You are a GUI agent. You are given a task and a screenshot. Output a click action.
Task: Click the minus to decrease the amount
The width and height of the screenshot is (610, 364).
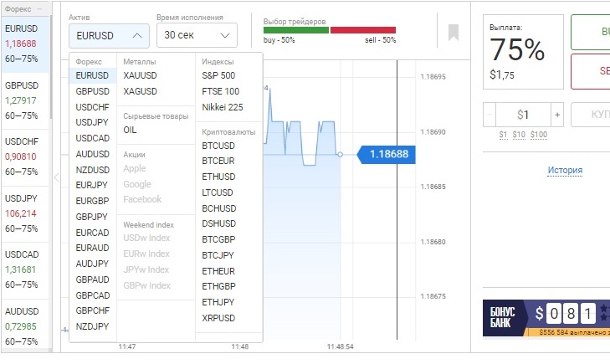pos(490,115)
